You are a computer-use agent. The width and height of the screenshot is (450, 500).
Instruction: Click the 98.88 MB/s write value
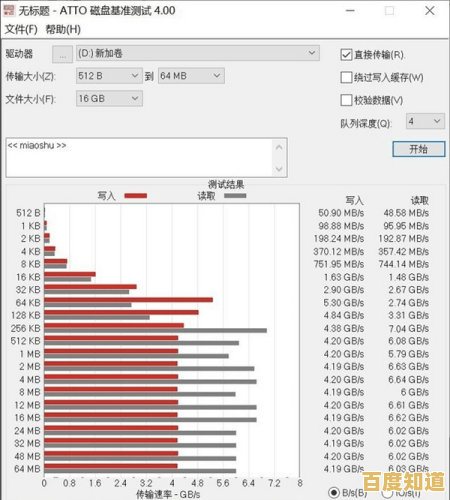click(341, 226)
